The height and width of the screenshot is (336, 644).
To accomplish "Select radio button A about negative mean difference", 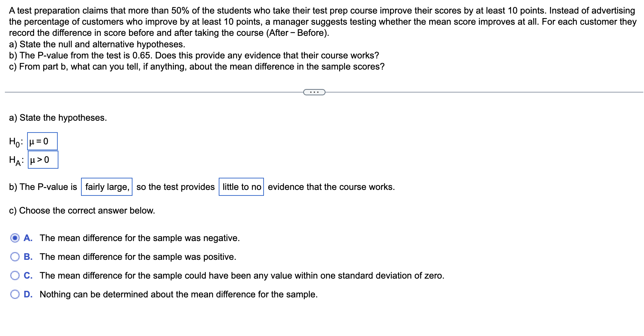I will tap(15, 238).
